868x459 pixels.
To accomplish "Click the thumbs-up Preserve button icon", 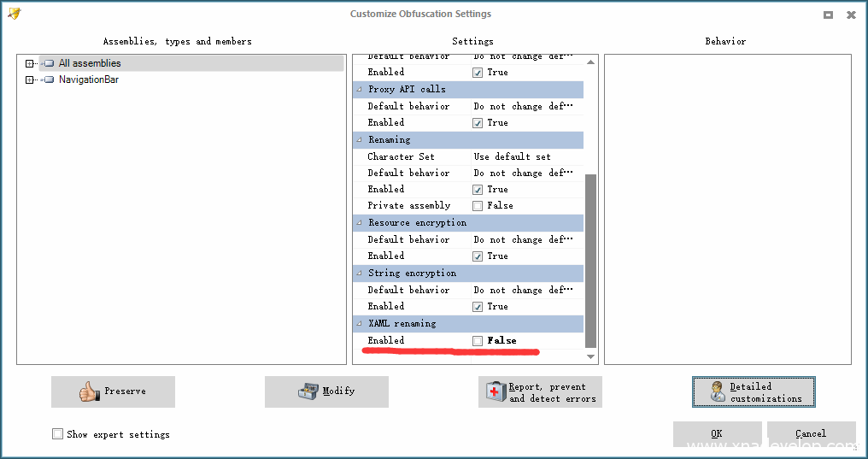I will (89, 391).
